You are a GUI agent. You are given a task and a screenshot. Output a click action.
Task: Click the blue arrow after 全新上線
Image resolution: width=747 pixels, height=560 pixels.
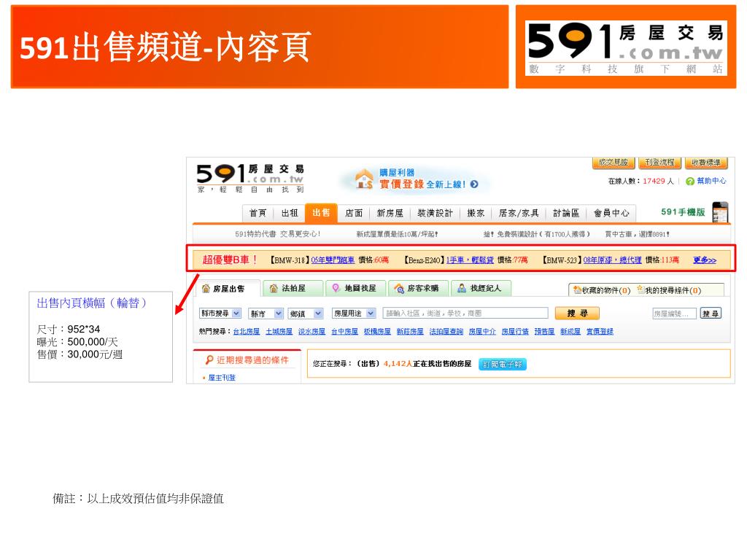pos(474,184)
